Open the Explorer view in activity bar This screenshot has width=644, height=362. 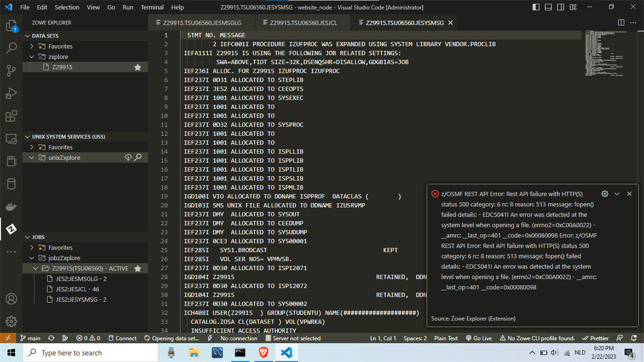pyautogui.click(x=11, y=25)
